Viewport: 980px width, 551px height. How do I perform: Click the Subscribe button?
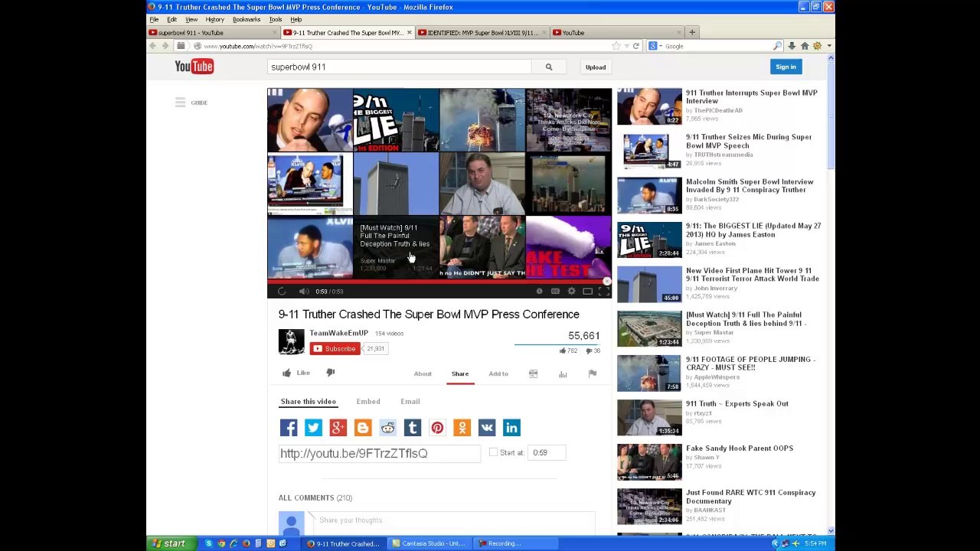pos(335,349)
